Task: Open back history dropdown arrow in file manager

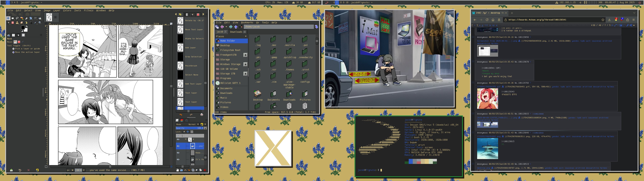Action: (x=226, y=27)
